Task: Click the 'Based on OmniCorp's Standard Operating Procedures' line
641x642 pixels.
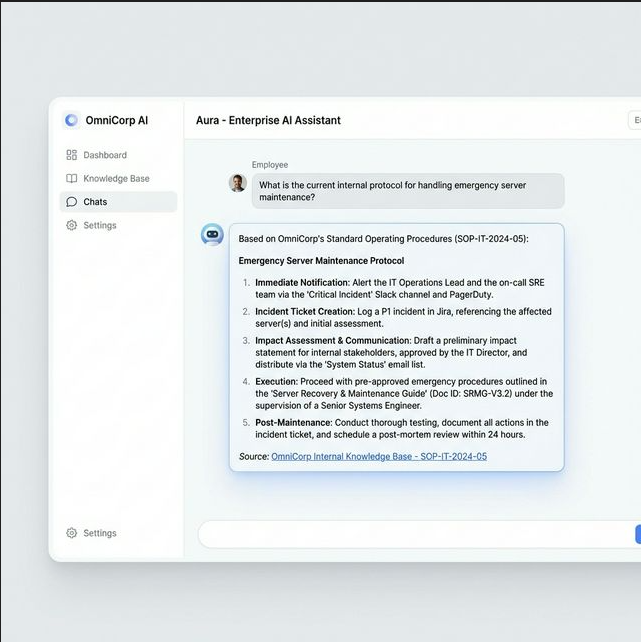Action: [x=384, y=239]
